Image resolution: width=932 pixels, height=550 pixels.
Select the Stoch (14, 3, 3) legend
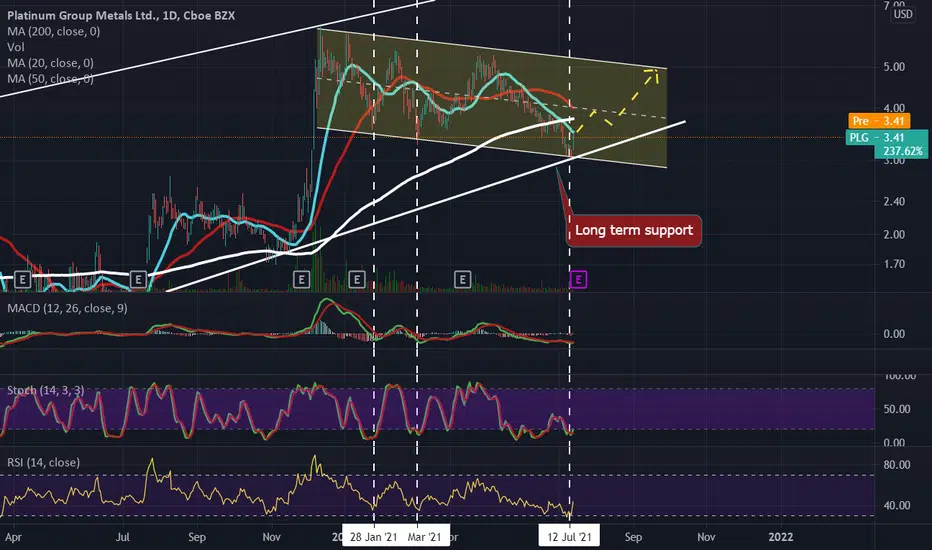click(x=46, y=390)
